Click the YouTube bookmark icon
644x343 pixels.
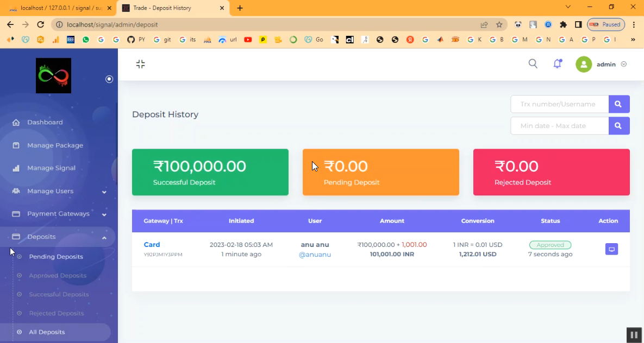248,40
